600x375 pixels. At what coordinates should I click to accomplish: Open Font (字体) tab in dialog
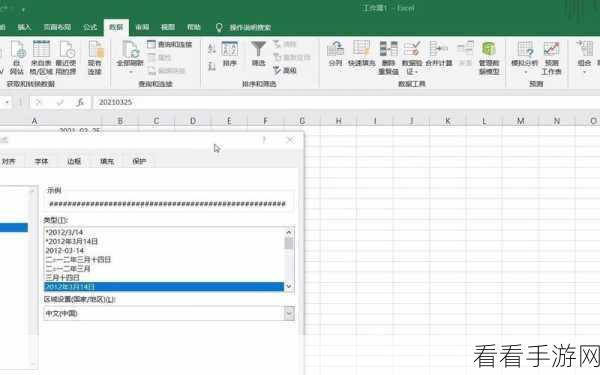click(x=41, y=161)
